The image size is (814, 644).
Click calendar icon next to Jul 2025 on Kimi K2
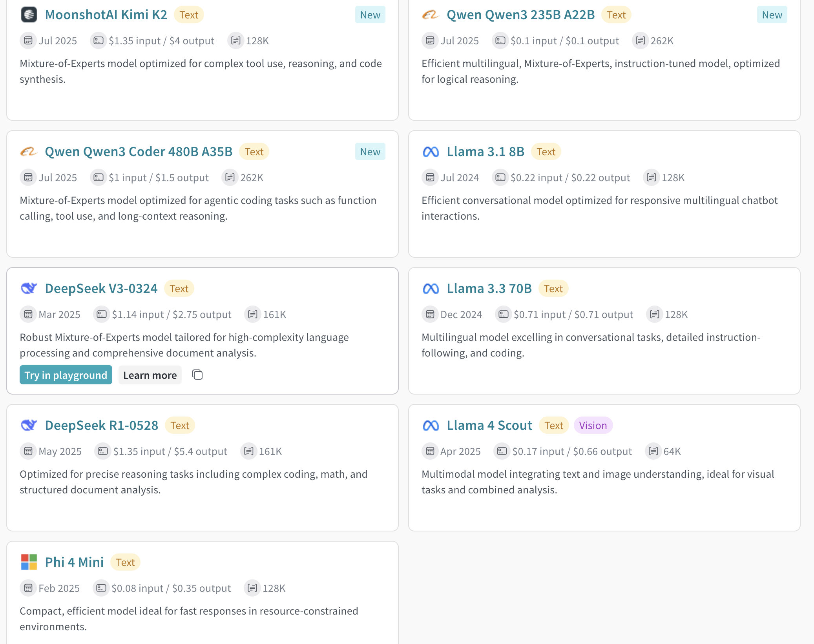(x=28, y=41)
